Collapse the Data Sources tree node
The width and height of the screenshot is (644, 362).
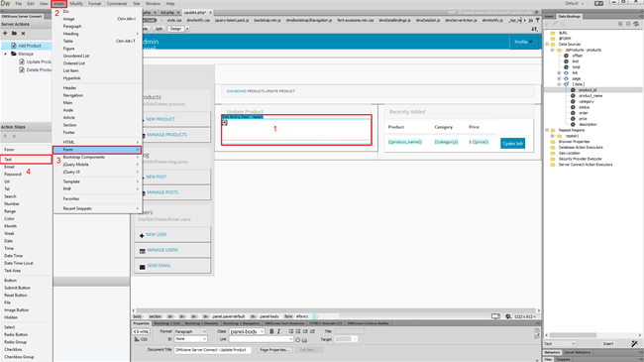click(x=547, y=44)
